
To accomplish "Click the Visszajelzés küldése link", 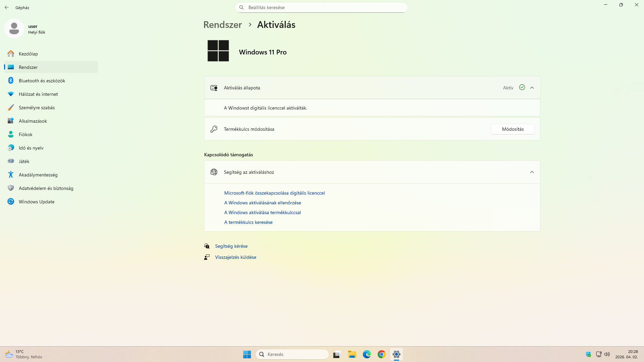I will 236,257.
